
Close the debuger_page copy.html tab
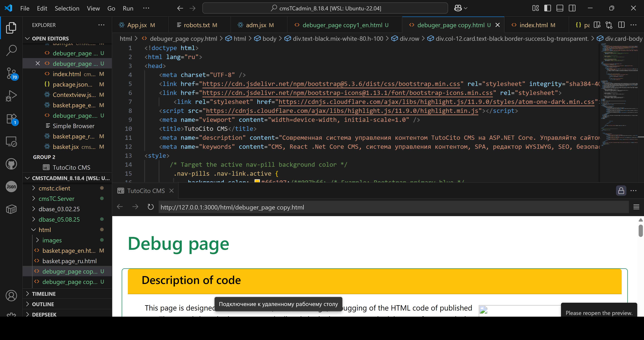[497, 25]
